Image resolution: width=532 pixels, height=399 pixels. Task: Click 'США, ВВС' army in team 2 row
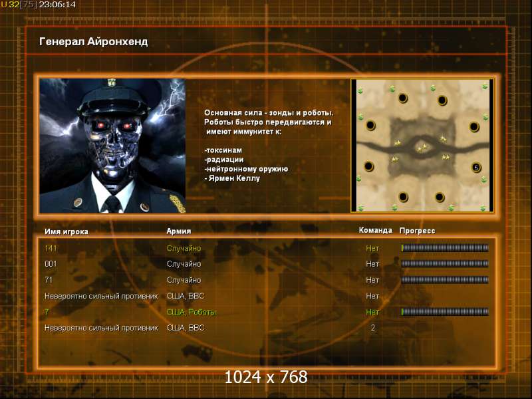pos(186,328)
